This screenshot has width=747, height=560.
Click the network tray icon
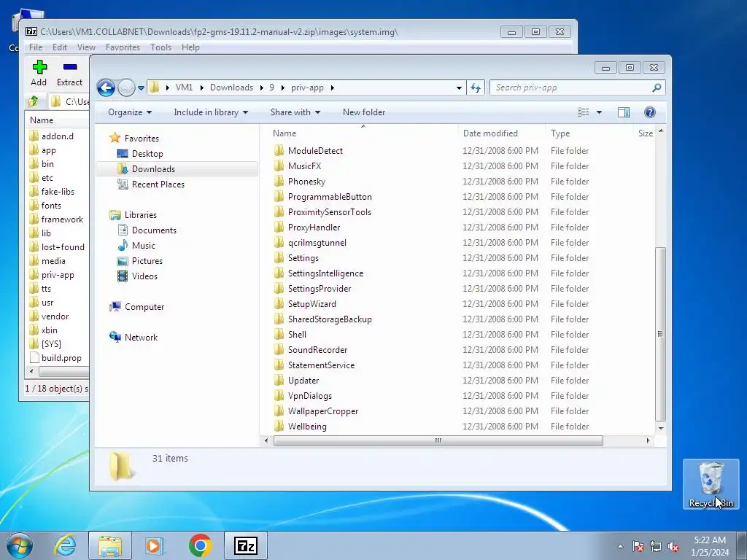[656, 546]
